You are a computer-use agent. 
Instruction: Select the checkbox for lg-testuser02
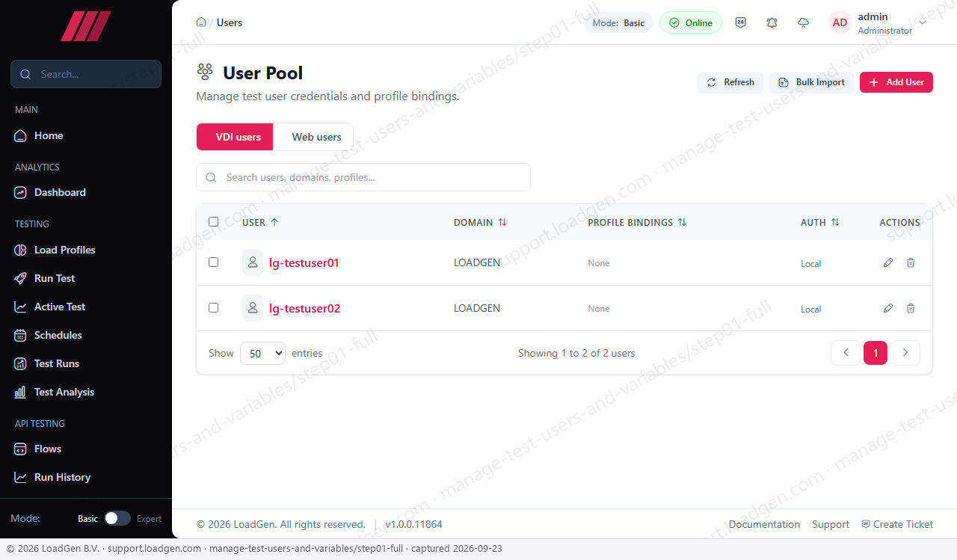[x=214, y=308]
